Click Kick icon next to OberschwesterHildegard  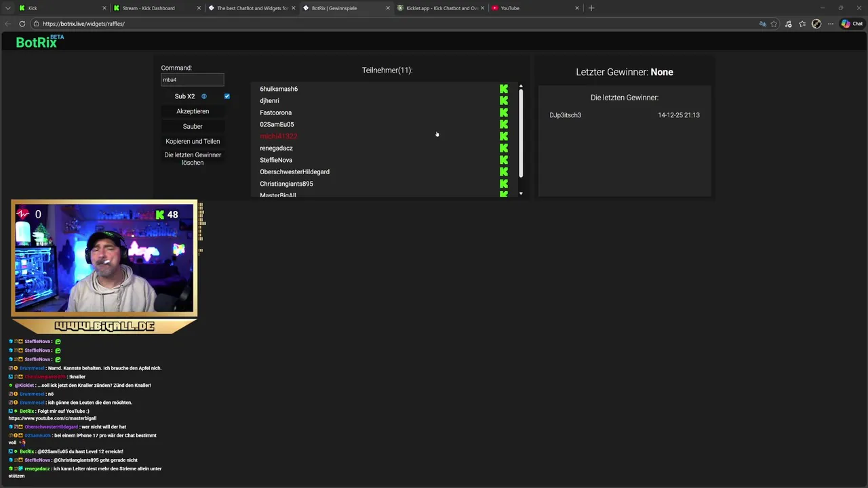tap(504, 171)
